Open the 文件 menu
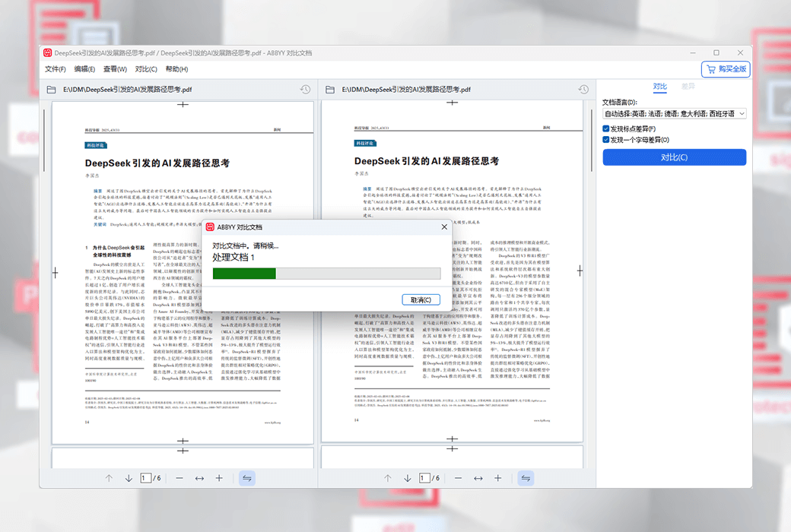This screenshot has height=532, width=791. click(x=56, y=69)
